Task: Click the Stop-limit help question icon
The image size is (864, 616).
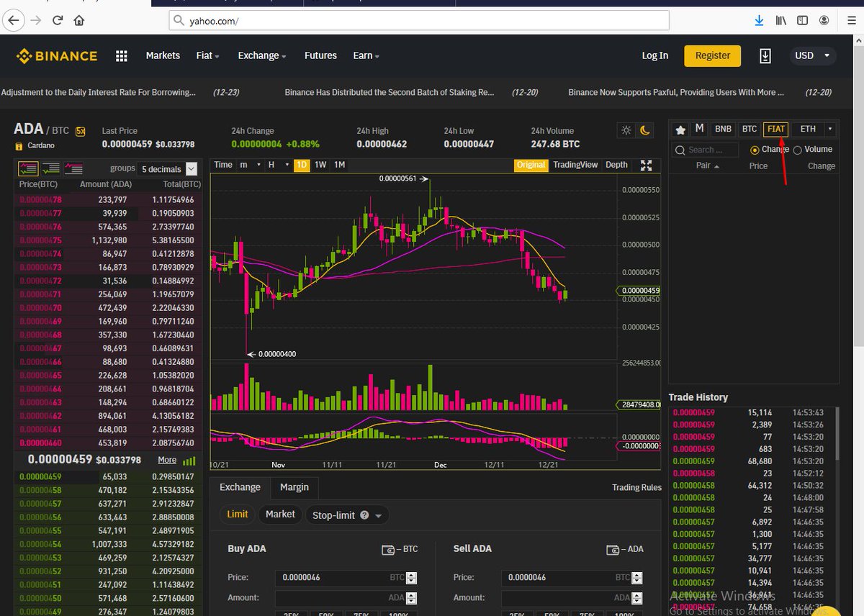Action: click(x=364, y=515)
